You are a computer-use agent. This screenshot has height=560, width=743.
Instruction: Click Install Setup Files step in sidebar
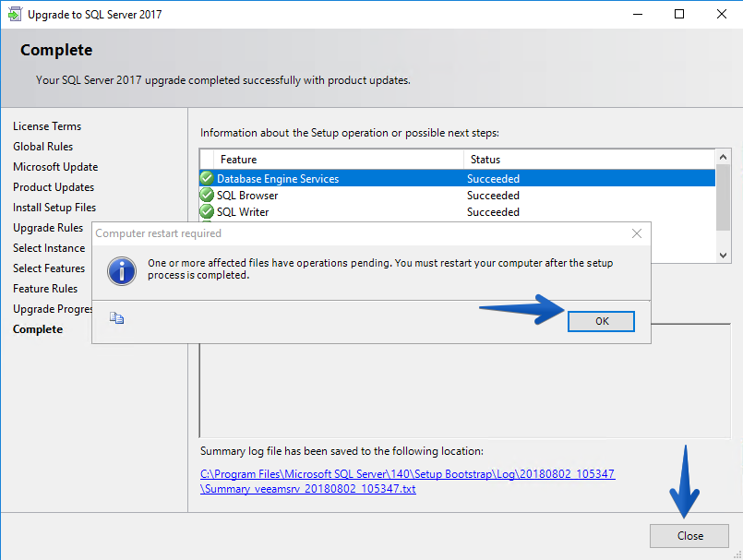coord(54,208)
